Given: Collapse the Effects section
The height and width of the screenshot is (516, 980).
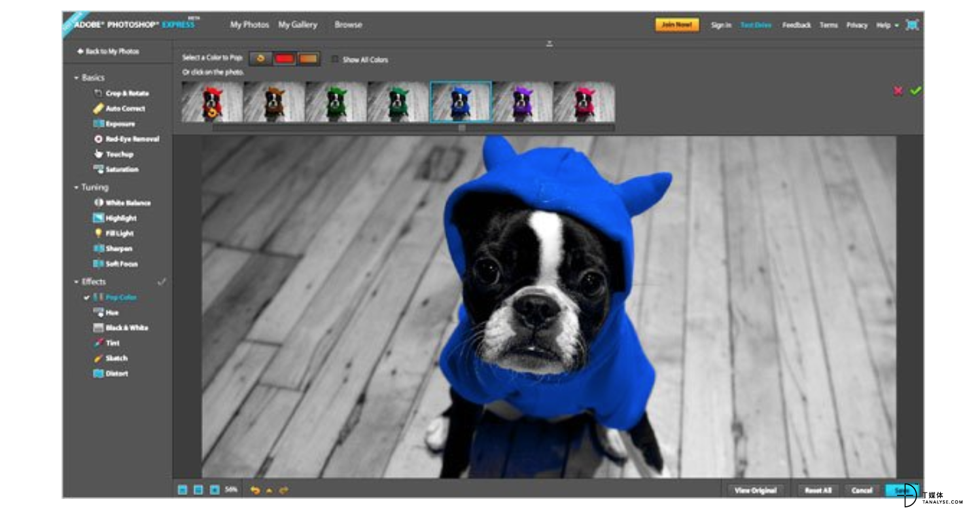Looking at the screenshot, I should [x=76, y=282].
